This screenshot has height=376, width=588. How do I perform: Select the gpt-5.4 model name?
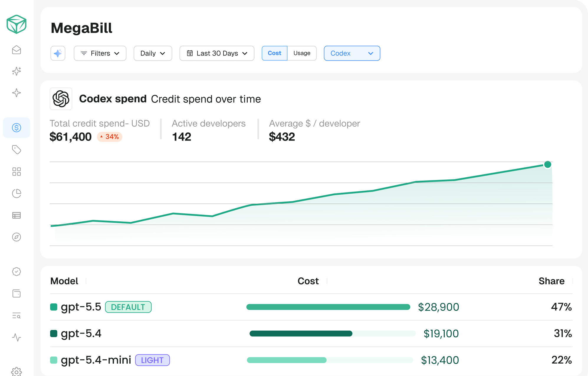81,334
